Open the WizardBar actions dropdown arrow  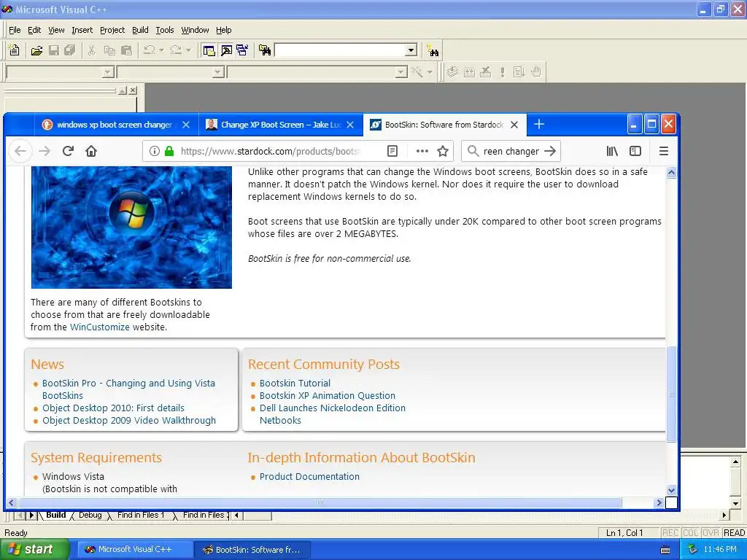pyautogui.click(x=430, y=72)
